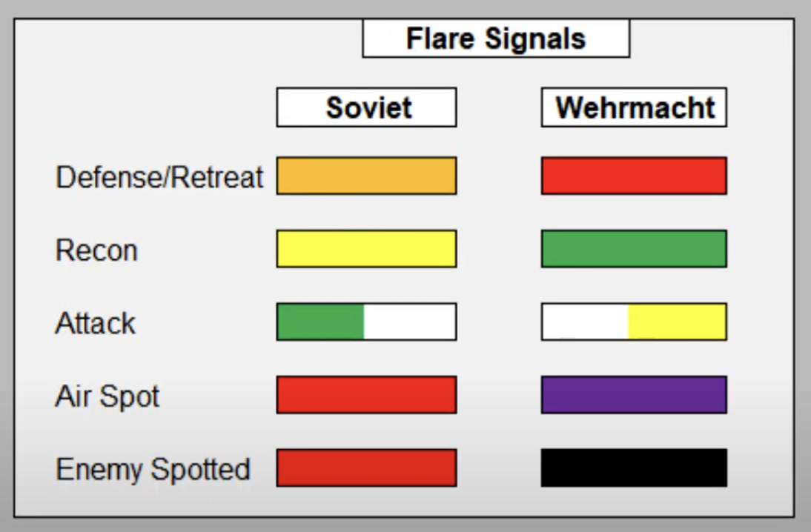
Task: Pick the red Soviet Enemy Spotted swatch
Action: coord(366,468)
